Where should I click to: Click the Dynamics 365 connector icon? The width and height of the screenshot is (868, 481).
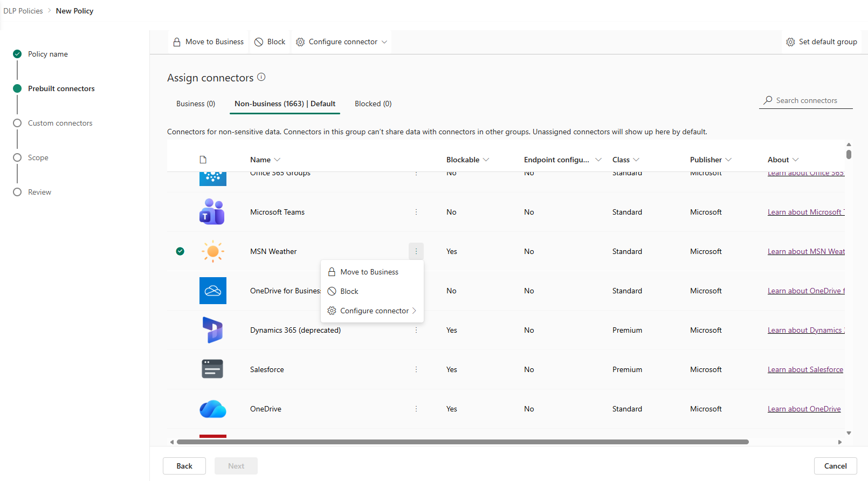(x=212, y=330)
